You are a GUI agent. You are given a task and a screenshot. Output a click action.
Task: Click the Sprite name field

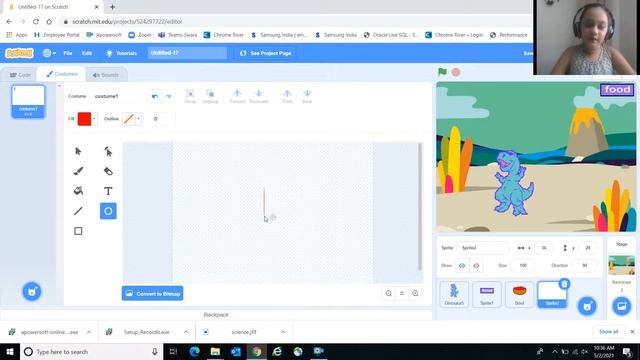click(x=482, y=248)
